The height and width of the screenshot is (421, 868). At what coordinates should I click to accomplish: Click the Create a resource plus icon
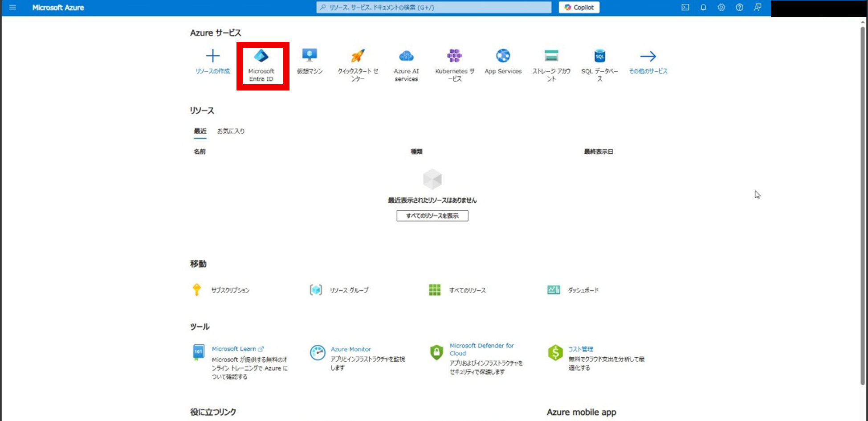[213, 56]
